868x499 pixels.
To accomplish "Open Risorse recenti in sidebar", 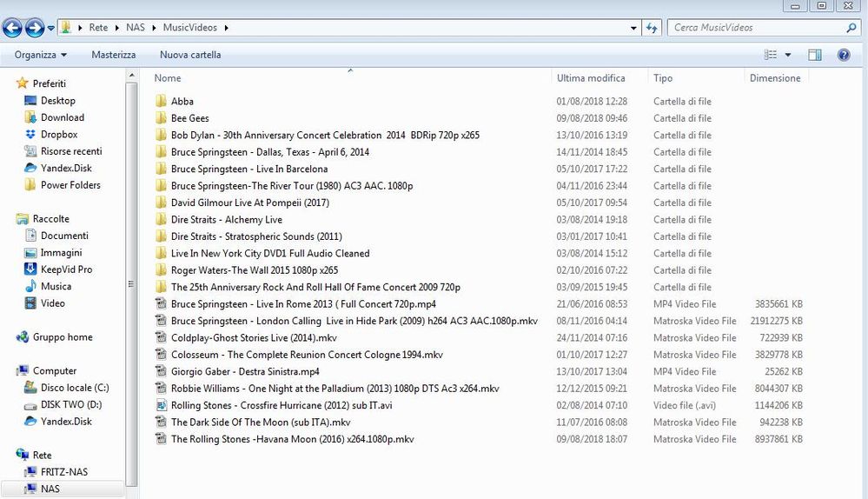I will click(x=71, y=151).
